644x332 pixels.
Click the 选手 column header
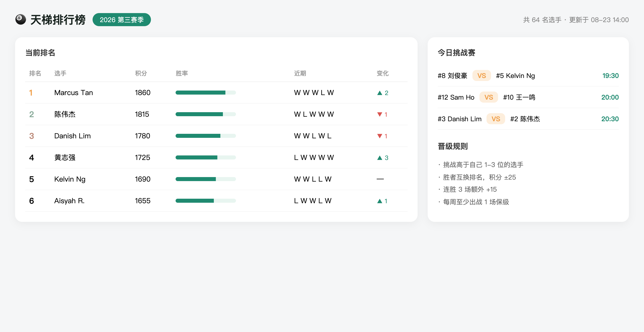60,73
